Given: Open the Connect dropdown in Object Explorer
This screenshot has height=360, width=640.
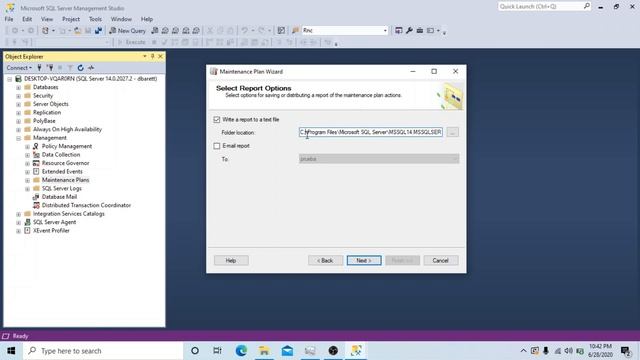Looking at the screenshot, I should coord(19,68).
